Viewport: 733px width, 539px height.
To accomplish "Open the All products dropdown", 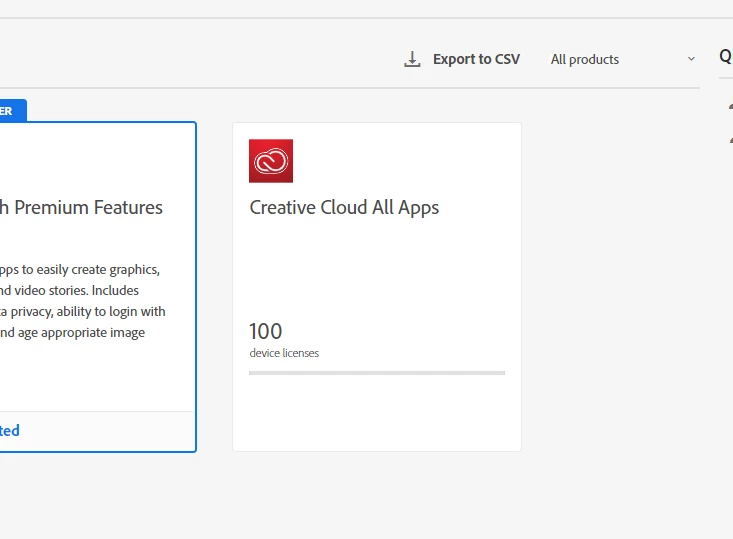I will (623, 59).
